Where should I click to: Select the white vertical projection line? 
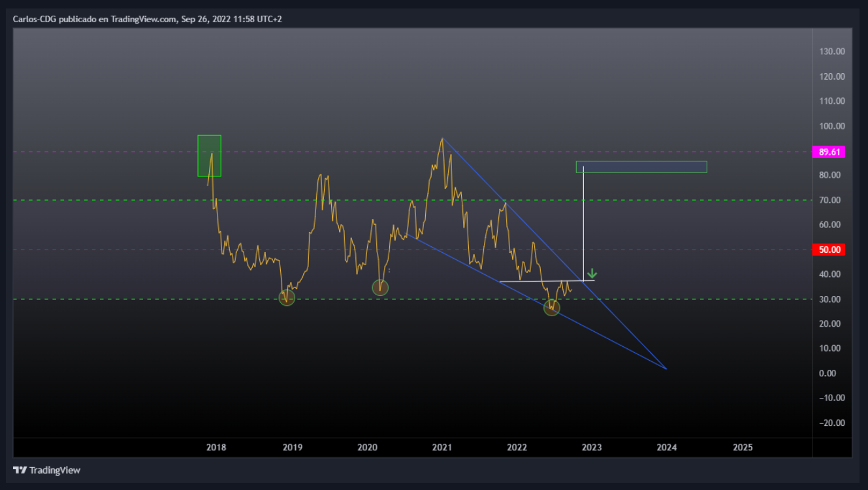pos(583,223)
